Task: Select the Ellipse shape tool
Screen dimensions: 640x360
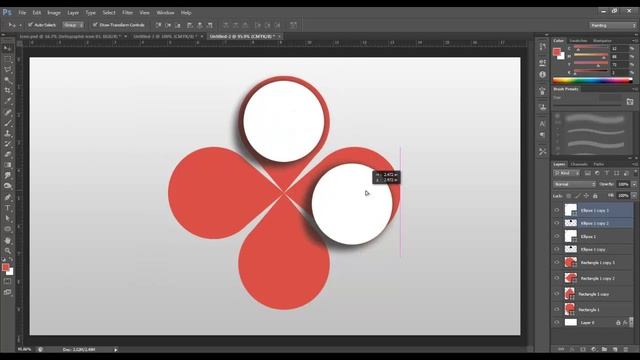Action: coord(7,229)
